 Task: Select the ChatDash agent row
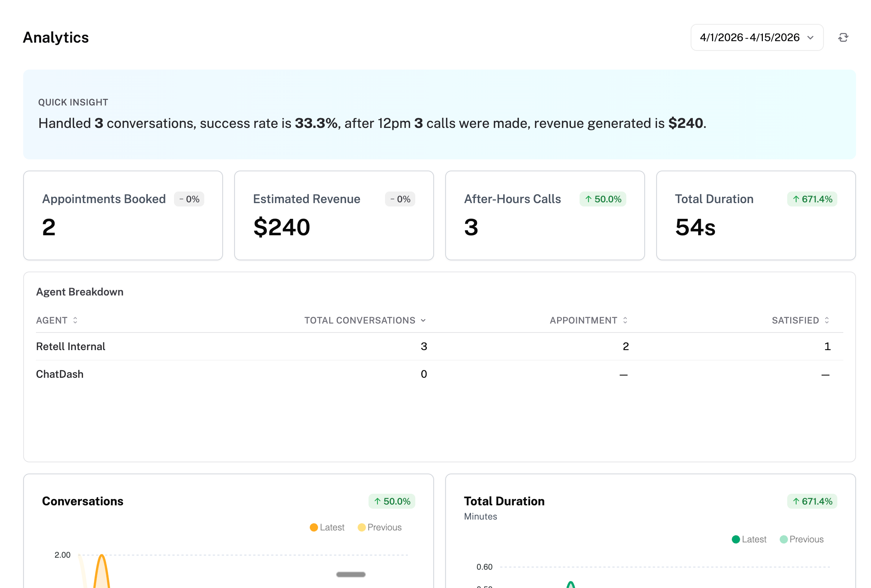pos(59,374)
